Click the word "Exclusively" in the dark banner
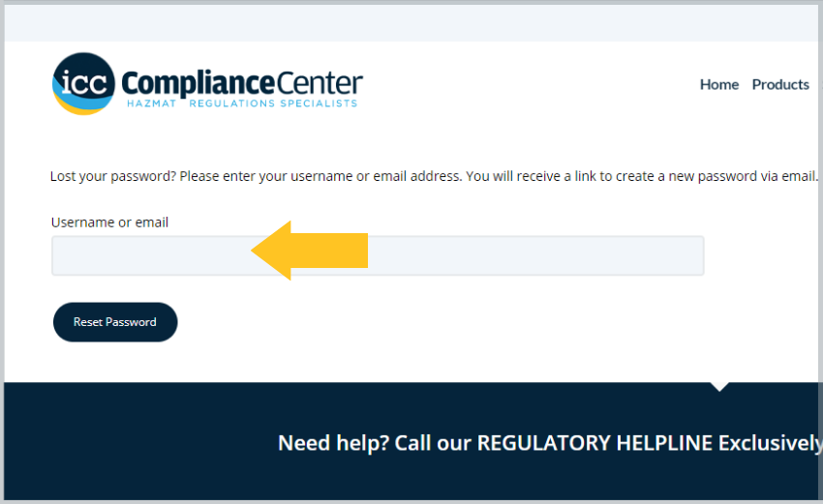The image size is (823, 504). [769, 443]
